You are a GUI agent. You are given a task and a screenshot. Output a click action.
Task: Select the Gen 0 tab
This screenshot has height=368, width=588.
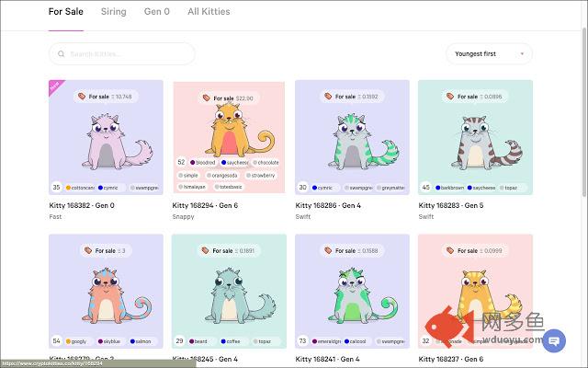coord(157,12)
